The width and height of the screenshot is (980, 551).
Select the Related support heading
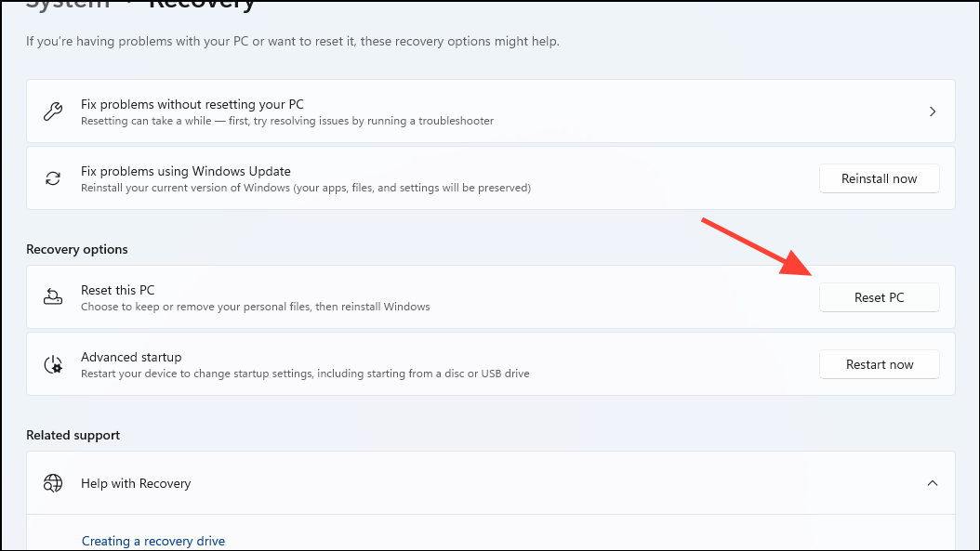click(73, 435)
